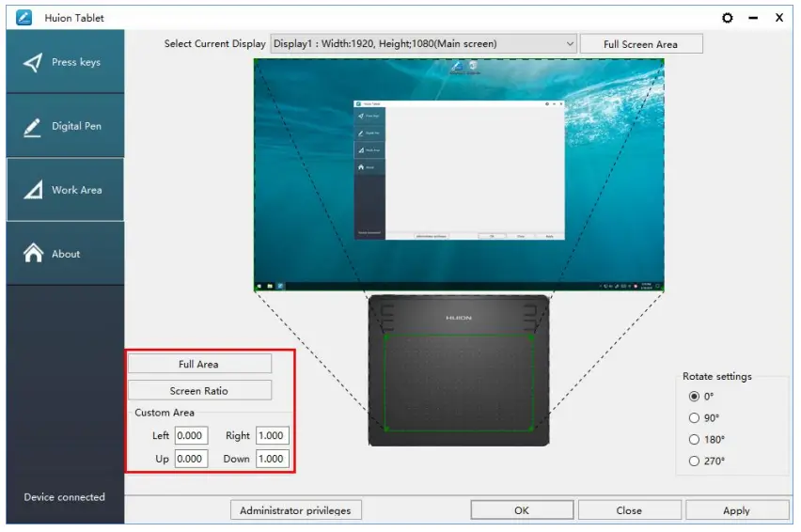Click the Full Area button
Screen dimensions: 801x532
coord(199,364)
